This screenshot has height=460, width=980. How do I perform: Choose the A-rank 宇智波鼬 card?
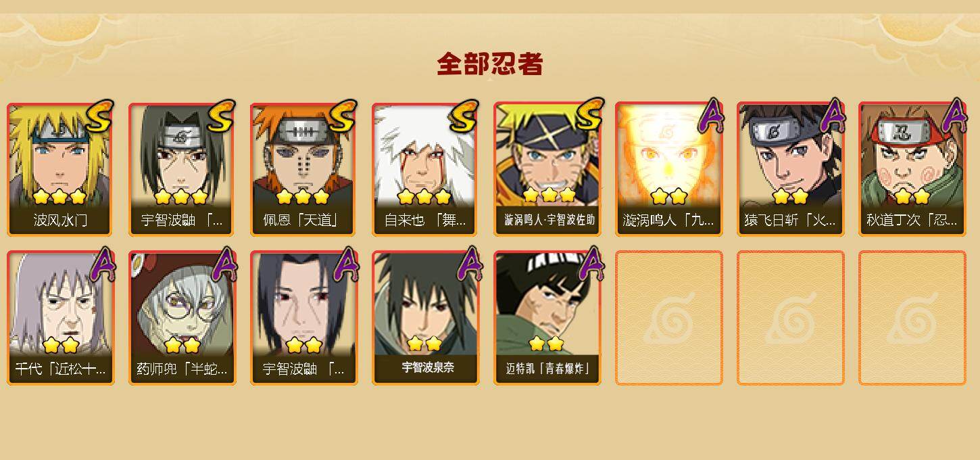tap(304, 318)
